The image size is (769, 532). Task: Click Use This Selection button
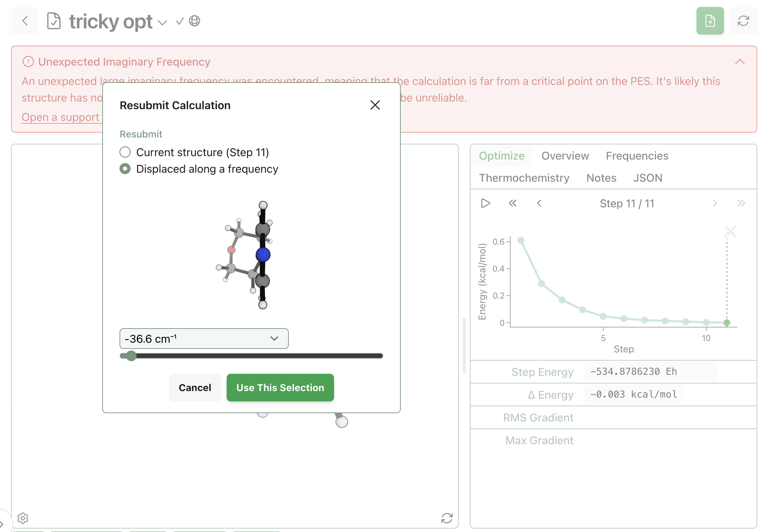pos(280,388)
